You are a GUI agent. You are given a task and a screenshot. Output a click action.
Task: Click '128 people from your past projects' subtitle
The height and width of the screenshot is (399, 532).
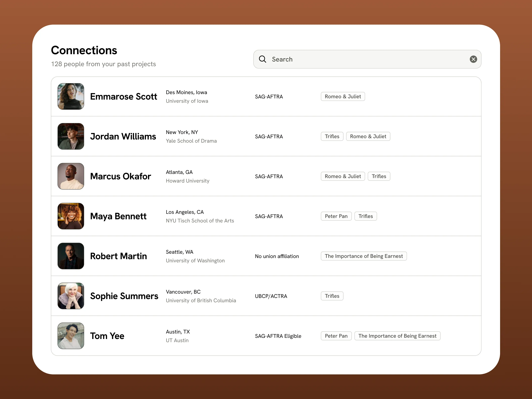pos(103,64)
